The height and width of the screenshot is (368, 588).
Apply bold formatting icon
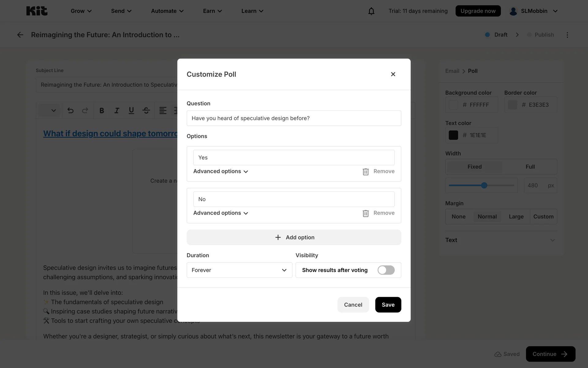tap(102, 110)
